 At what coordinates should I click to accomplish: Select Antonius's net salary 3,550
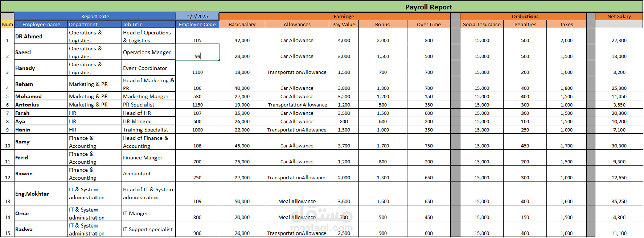tap(619, 105)
